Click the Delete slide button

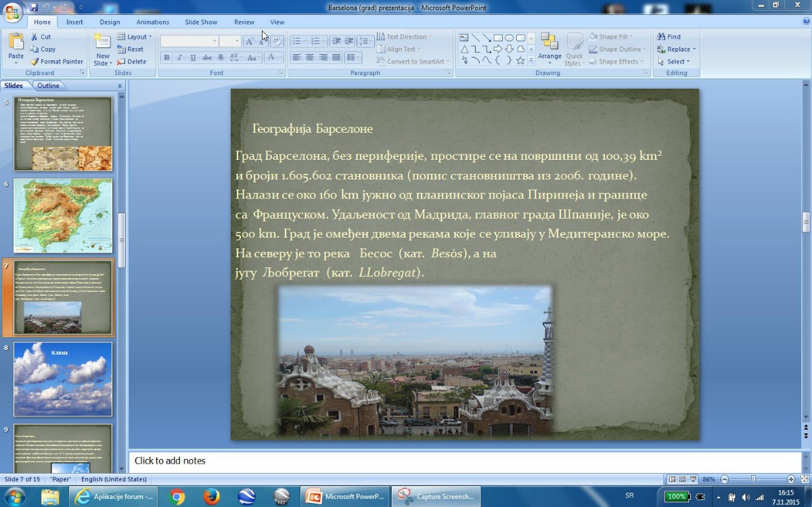pos(131,62)
